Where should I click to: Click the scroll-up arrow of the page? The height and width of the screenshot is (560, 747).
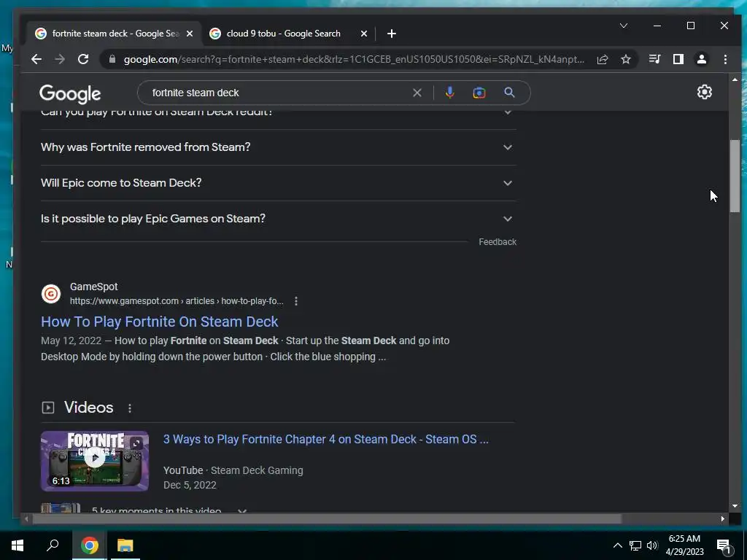tap(735, 79)
